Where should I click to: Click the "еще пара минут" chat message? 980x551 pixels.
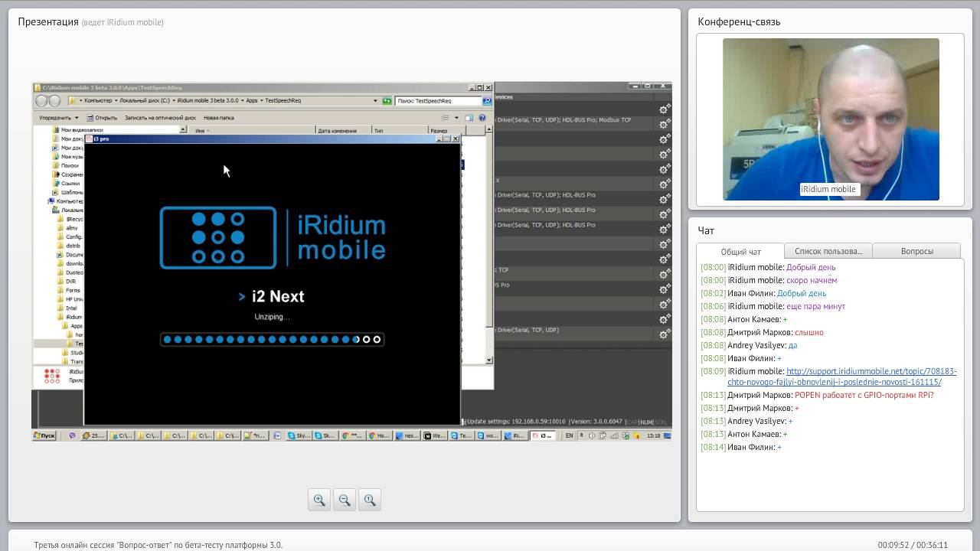(x=815, y=306)
